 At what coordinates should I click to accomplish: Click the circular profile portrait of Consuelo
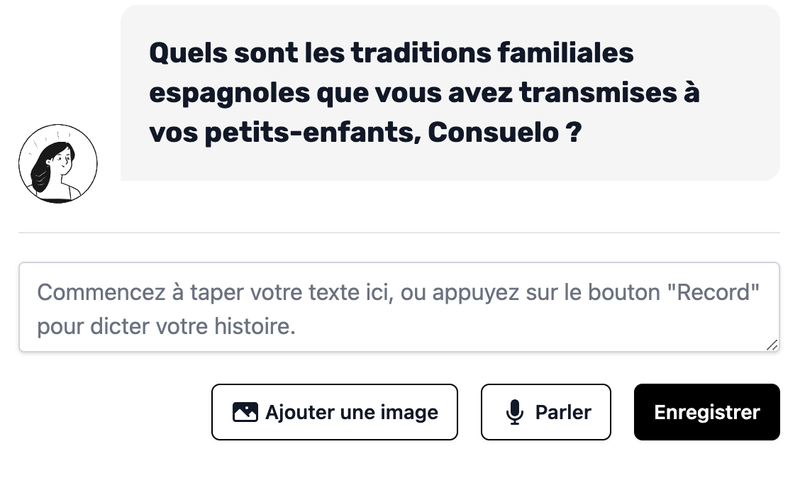point(58,164)
